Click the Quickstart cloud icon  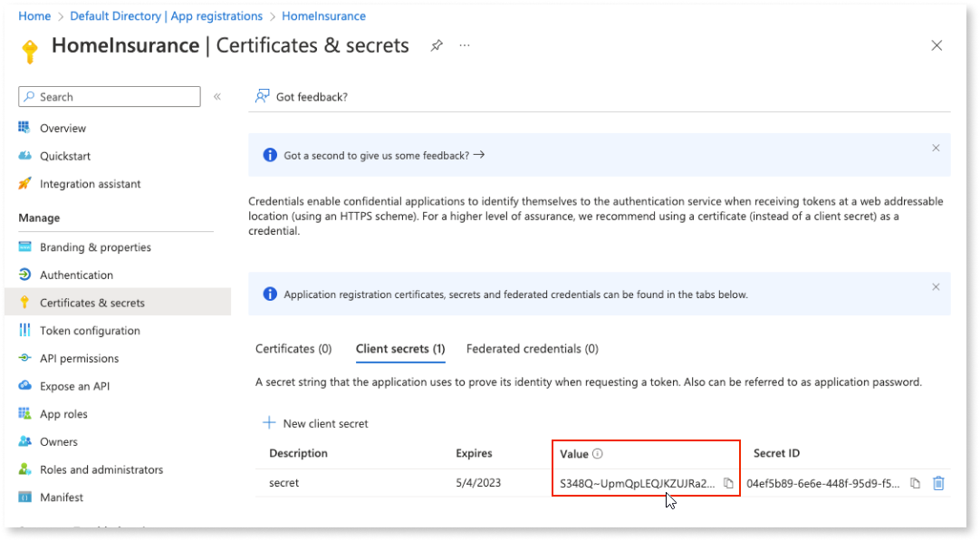tap(24, 156)
